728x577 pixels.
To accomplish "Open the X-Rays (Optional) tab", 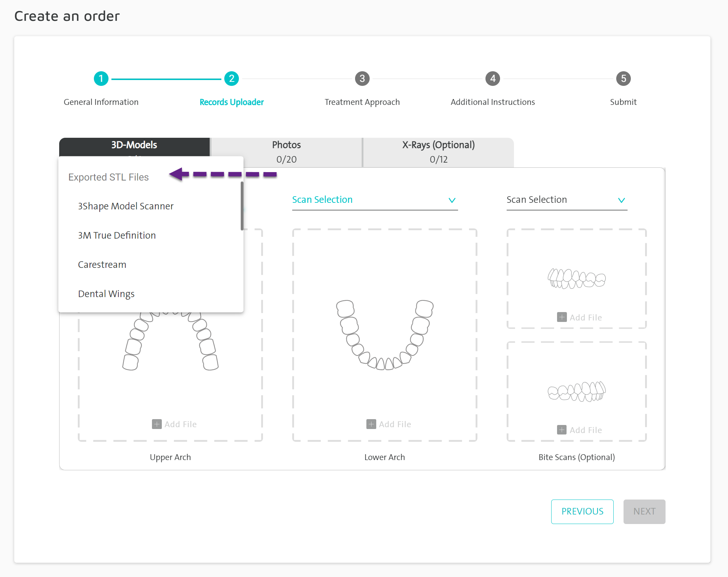I will coord(438,152).
